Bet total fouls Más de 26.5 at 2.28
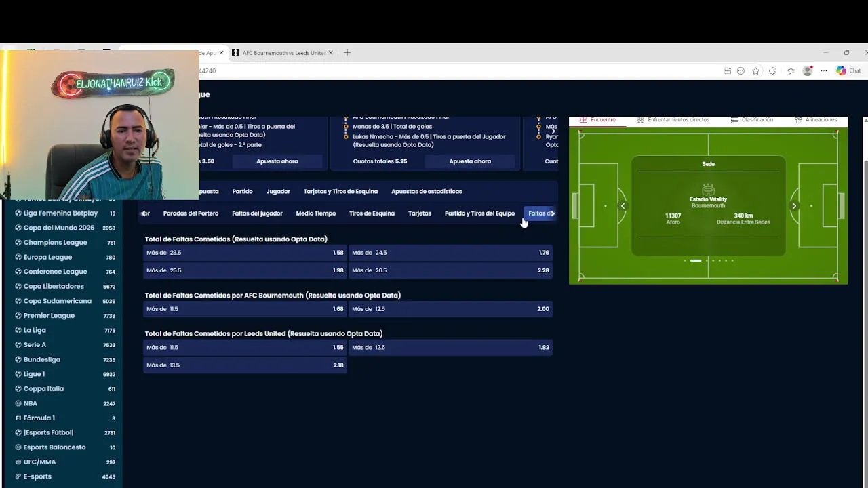The width and height of the screenshot is (868, 488). click(450, 270)
